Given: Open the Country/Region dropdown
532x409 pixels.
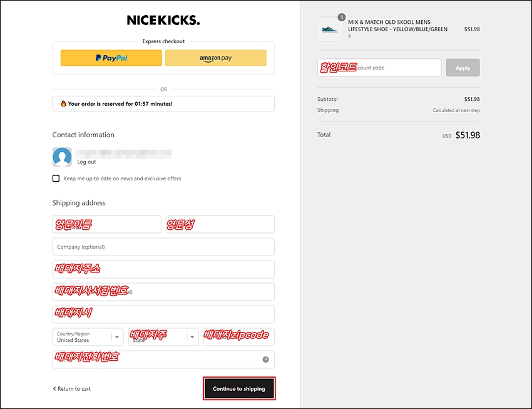Looking at the screenshot, I should pos(88,337).
